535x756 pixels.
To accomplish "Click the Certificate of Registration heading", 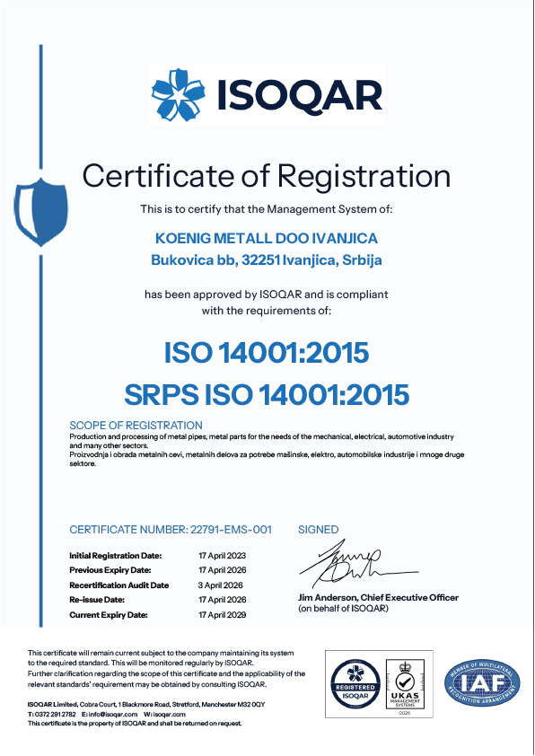I will (267, 176).
